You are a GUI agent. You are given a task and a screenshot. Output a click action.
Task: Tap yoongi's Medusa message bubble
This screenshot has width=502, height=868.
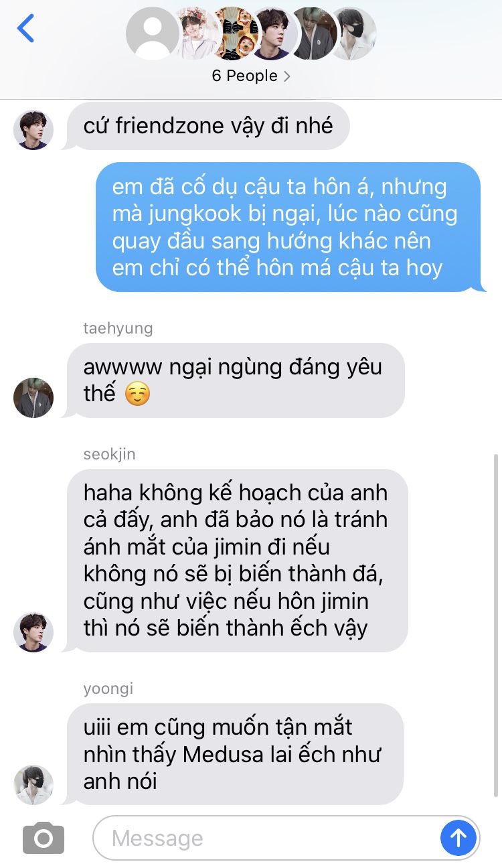tap(234, 754)
